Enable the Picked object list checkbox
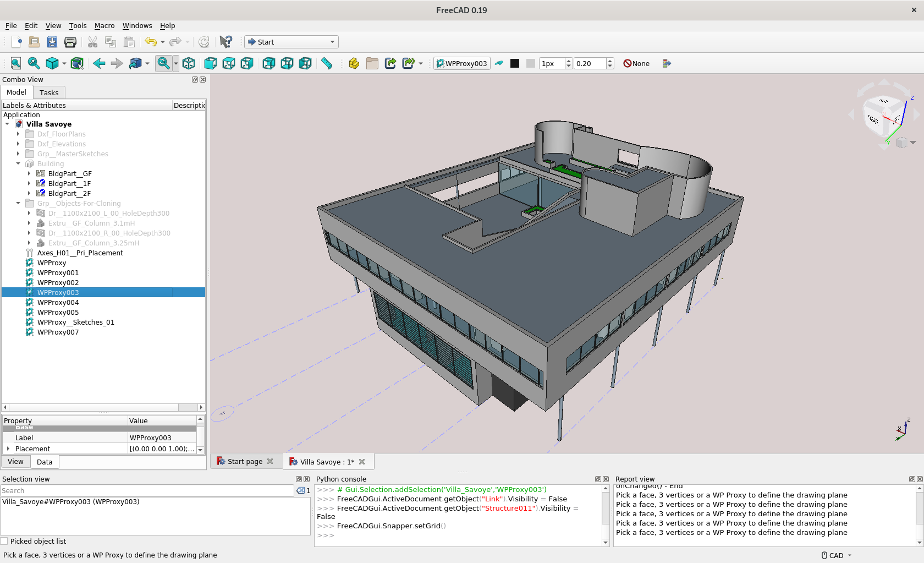 click(4, 541)
